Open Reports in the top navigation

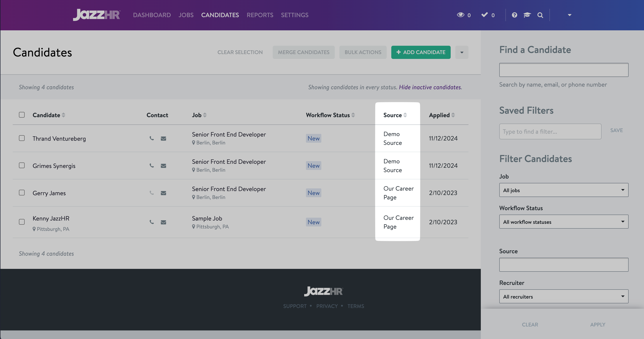260,15
